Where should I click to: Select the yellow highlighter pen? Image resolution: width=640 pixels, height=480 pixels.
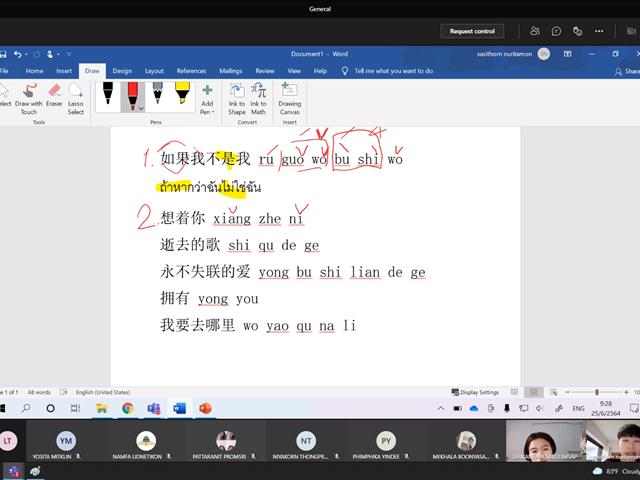(x=182, y=96)
